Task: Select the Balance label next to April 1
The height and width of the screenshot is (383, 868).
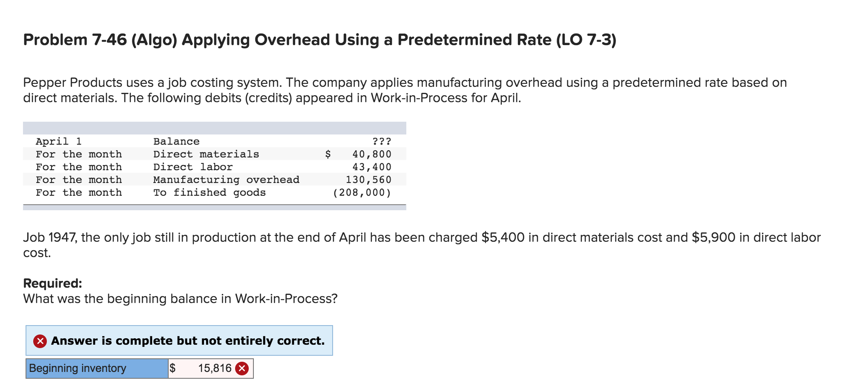Action: 175,141
